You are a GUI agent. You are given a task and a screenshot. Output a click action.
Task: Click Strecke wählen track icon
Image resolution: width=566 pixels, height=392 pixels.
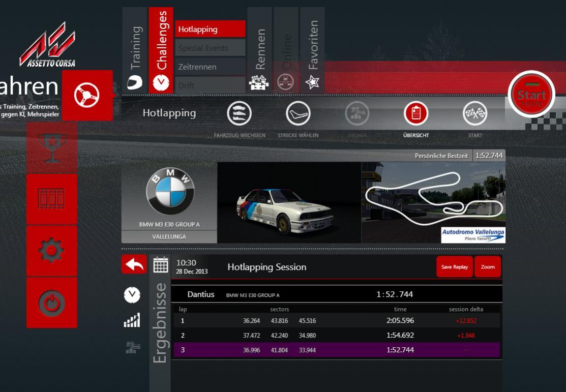298,113
